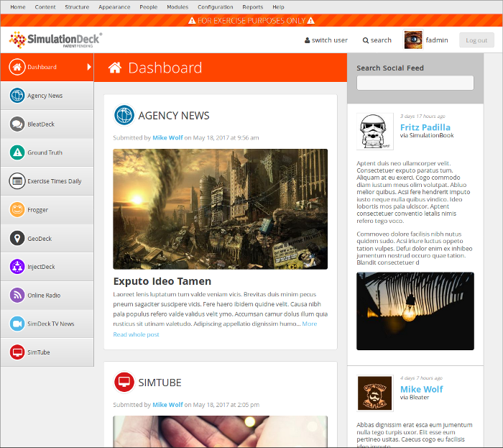Open the Configuration admin menu
Viewport: 503px width, 448px height.
(216, 6)
